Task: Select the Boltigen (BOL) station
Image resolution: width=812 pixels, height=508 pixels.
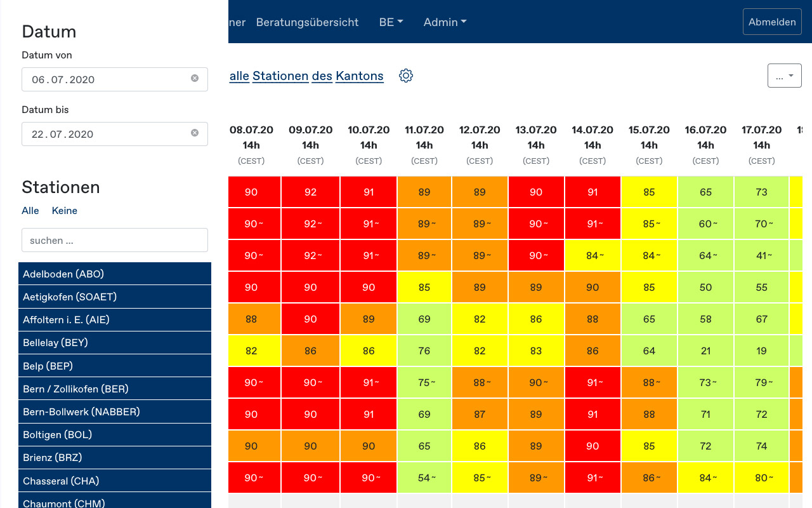Action: click(114, 434)
